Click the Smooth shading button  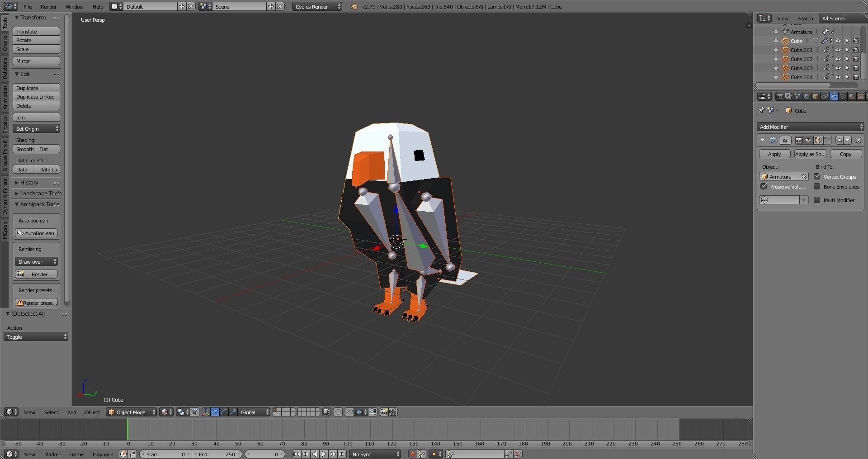(x=24, y=149)
